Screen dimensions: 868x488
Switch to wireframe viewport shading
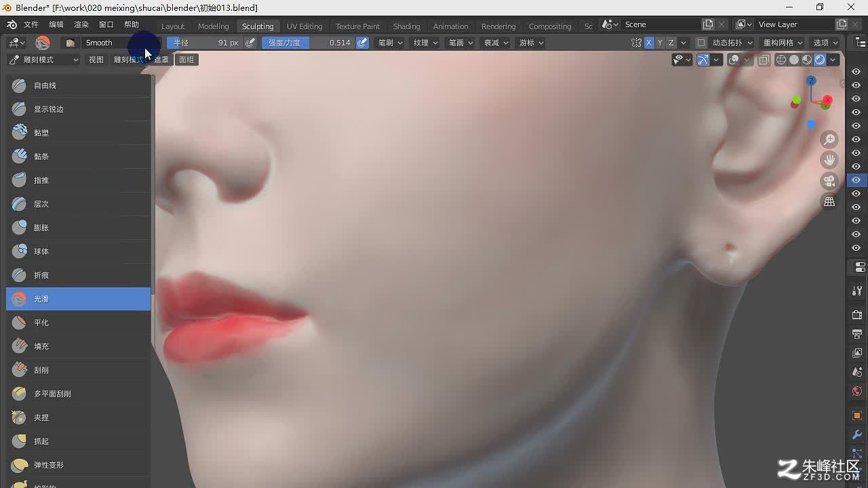[781, 60]
